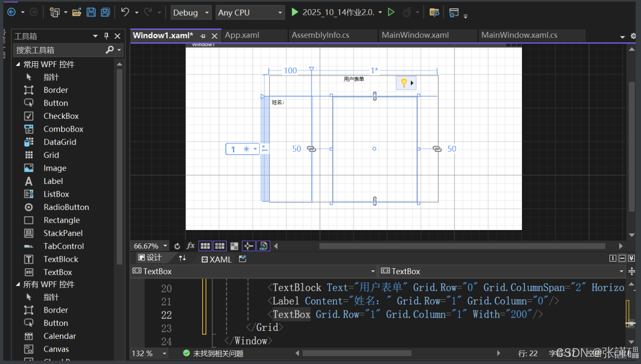Click the Save All icon

point(106,12)
